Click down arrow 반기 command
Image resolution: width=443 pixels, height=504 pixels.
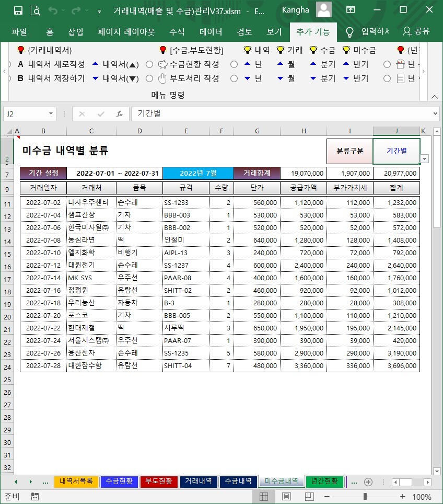click(x=356, y=78)
